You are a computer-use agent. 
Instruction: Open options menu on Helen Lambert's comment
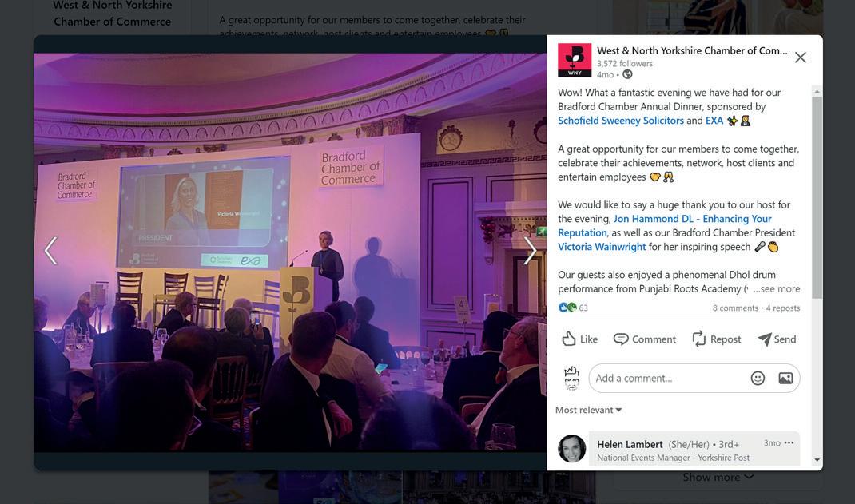pos(789,443)
